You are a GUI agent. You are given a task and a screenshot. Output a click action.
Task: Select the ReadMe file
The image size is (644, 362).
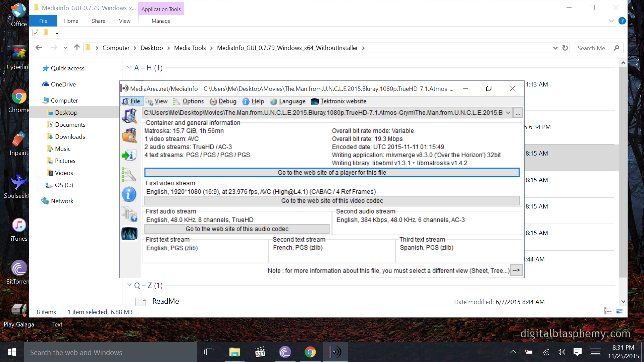point(165,301)
